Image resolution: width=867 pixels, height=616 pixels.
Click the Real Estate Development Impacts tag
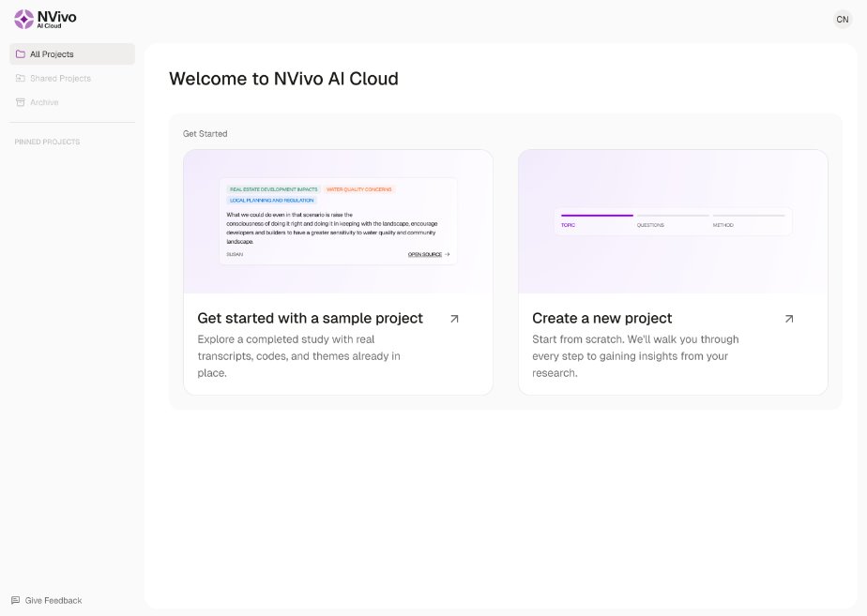click(x=274, y=189)
